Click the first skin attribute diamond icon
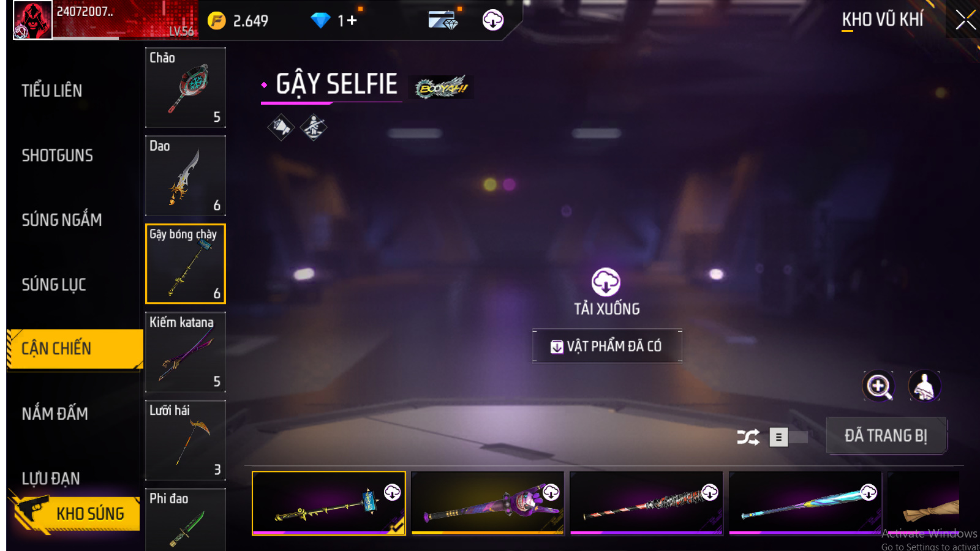980x551 pixels. (x=281, y=127)
